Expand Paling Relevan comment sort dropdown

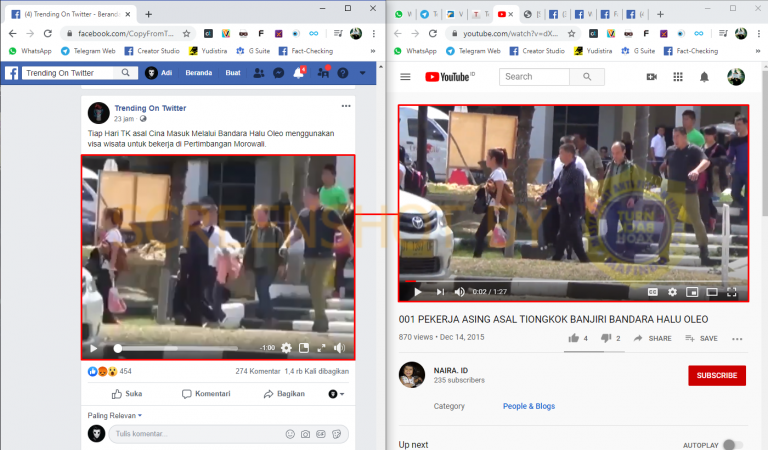coord(115,415)
